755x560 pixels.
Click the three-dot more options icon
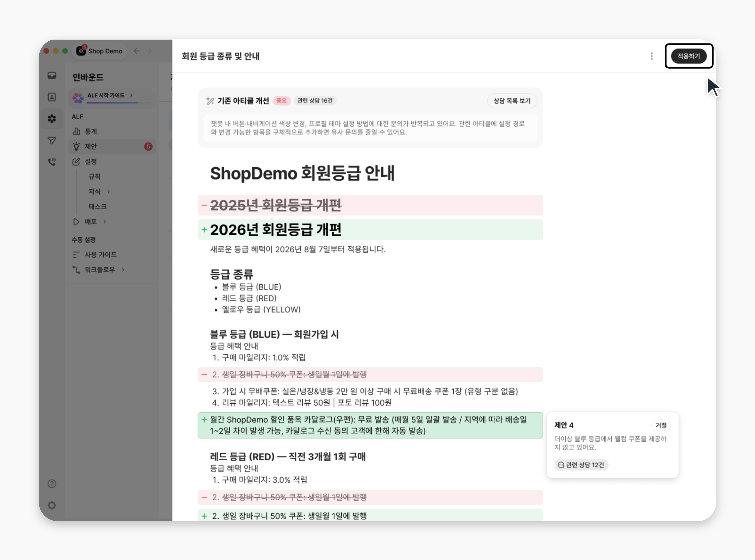pyautogui.click(x=651, y=56)
